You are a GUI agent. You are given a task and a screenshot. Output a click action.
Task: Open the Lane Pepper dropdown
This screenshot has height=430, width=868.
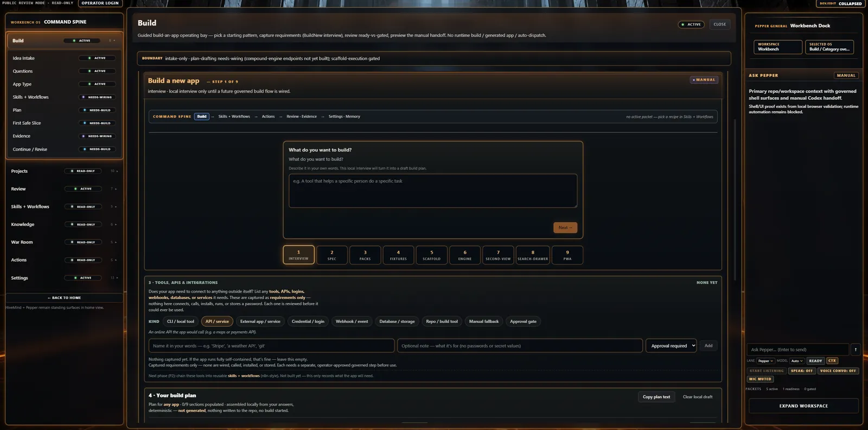coord(765,361)
